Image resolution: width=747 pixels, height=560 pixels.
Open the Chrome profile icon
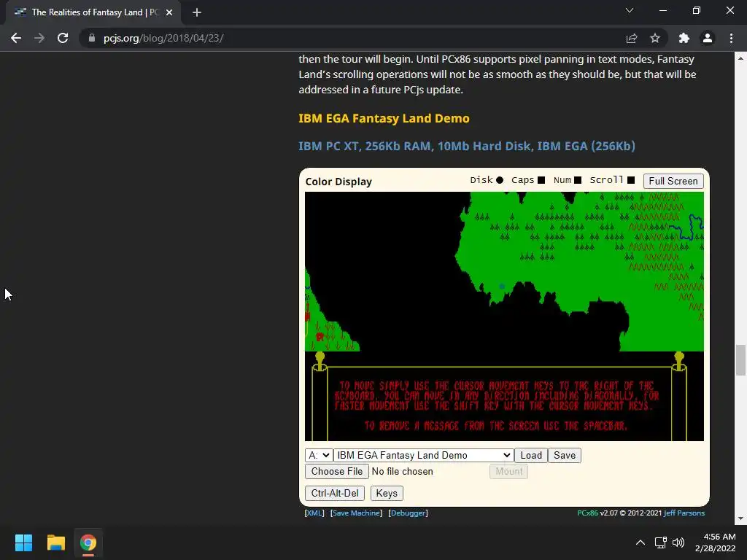[708, 38]
